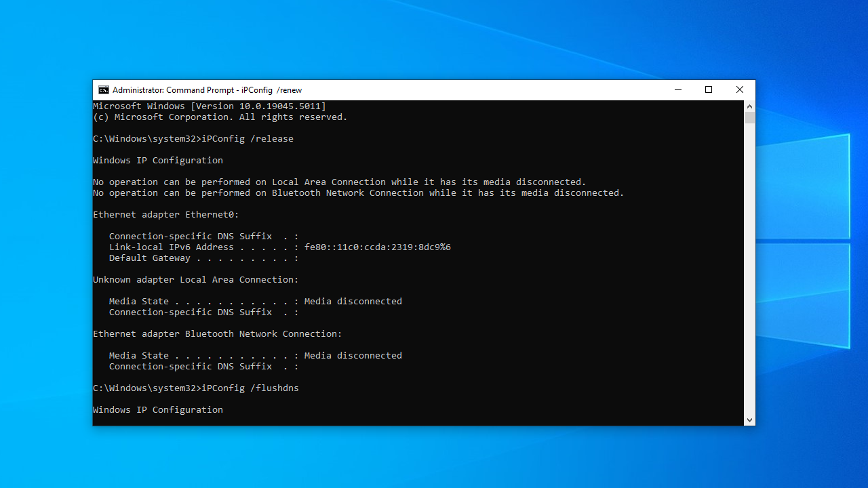
Task: Click the "Ethernet adapter Ethernet0:" heading
Action: coord(166,215)
